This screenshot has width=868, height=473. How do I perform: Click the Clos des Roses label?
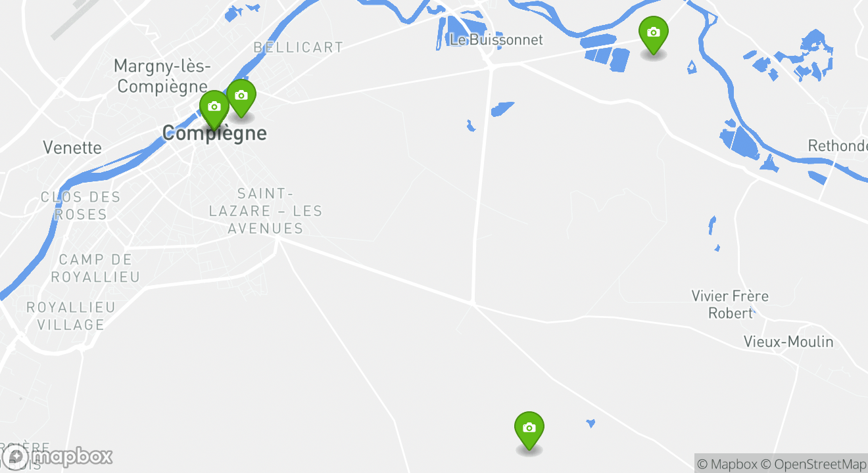point(81,206)
